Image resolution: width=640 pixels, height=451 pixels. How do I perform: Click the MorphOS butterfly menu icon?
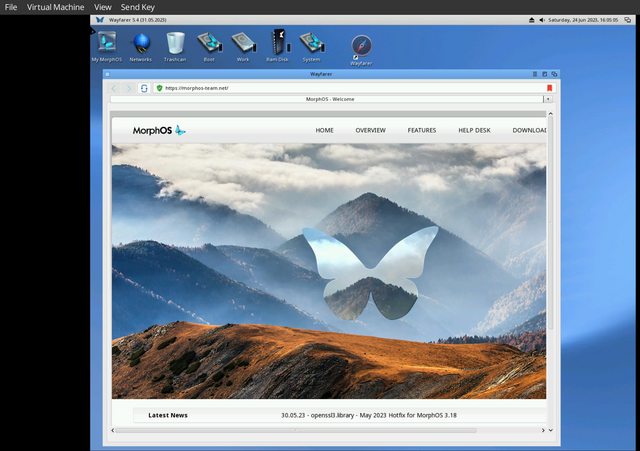pyautogui.click(x=100, y=20)
